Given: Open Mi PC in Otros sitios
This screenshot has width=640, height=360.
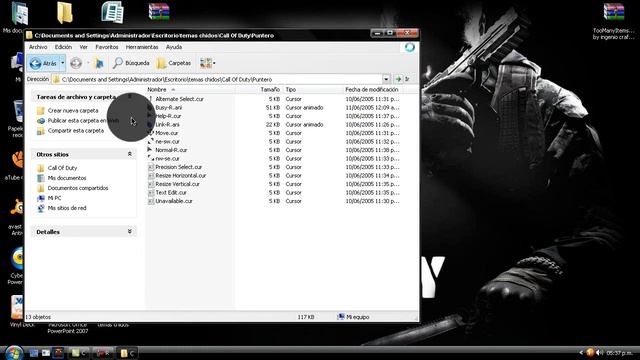Looking at the screenshot, I should click(x=54, y=198).
